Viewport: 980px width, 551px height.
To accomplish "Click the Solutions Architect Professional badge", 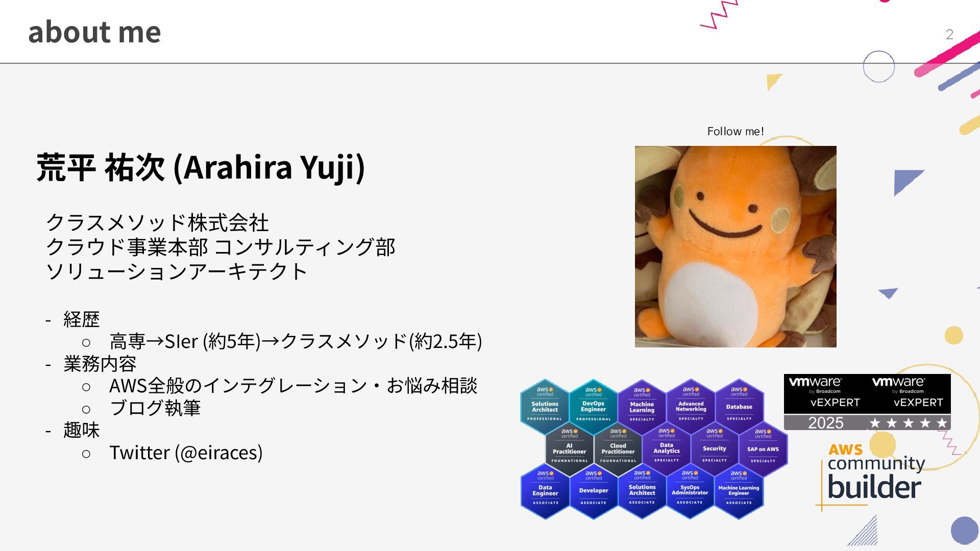I will tap(545, 407).
